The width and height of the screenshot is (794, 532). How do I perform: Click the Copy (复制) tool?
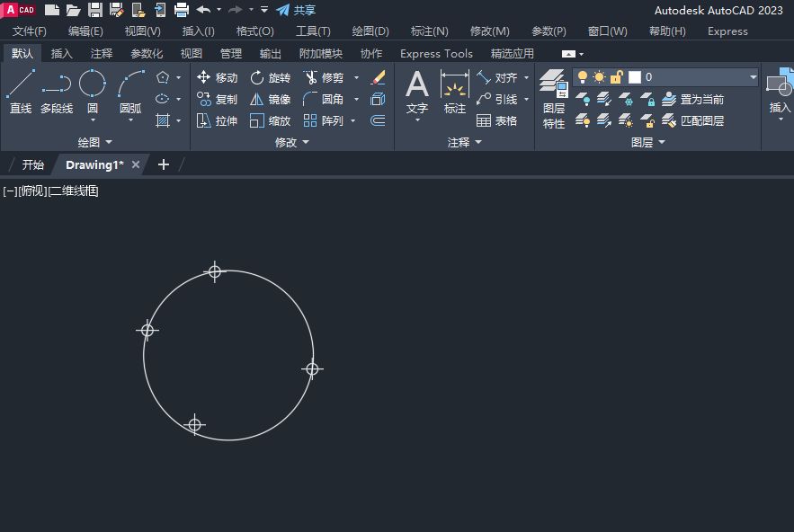[x=217, y=99]
